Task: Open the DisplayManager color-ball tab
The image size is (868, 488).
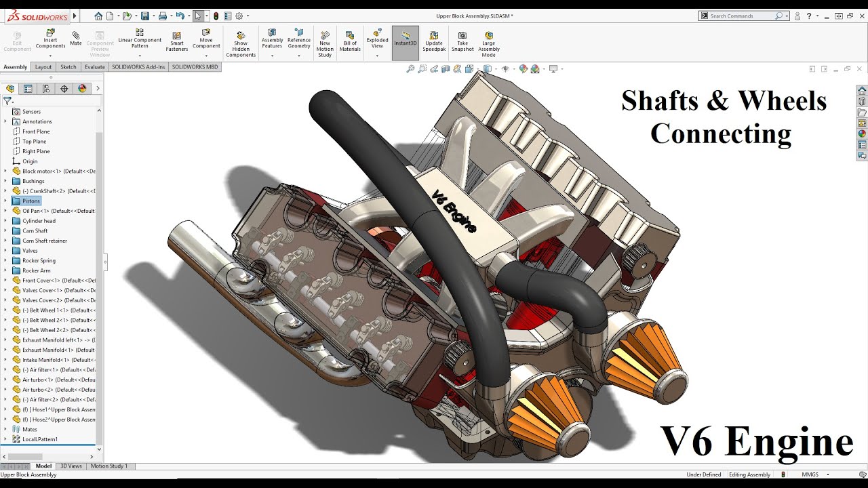Action: (82, 89)
